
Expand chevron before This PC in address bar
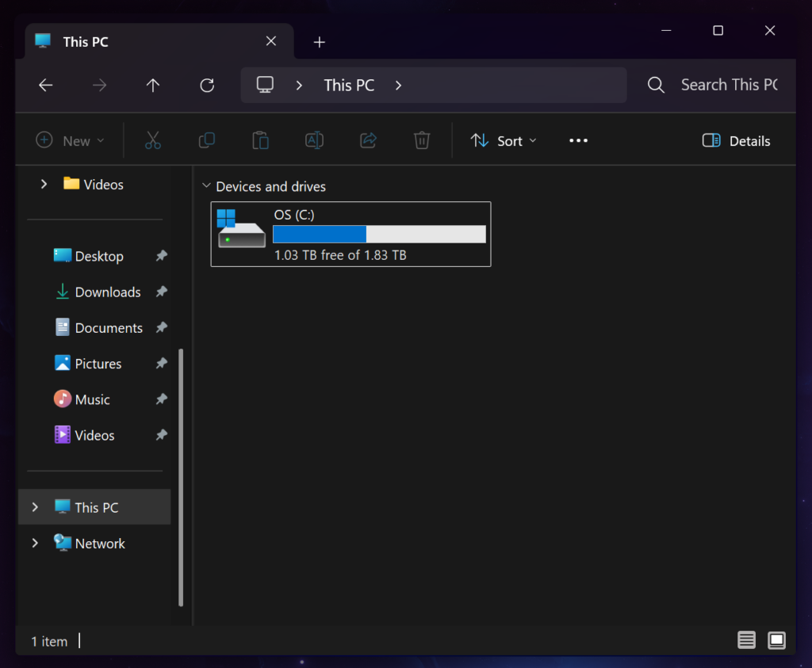[x=299, y=86]
